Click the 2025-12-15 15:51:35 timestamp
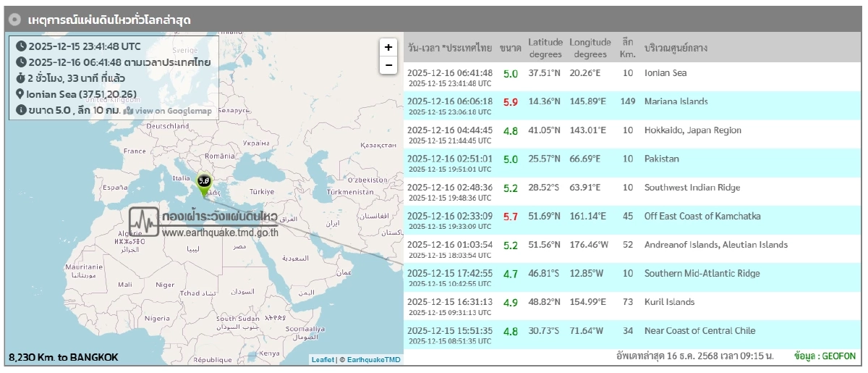868x373 pixels. pyautogui.click(x=450, y=330)
